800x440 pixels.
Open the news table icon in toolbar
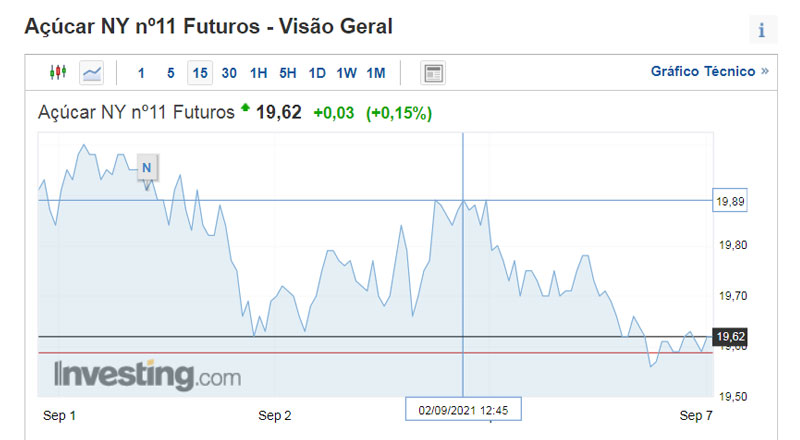coord(433,73)
